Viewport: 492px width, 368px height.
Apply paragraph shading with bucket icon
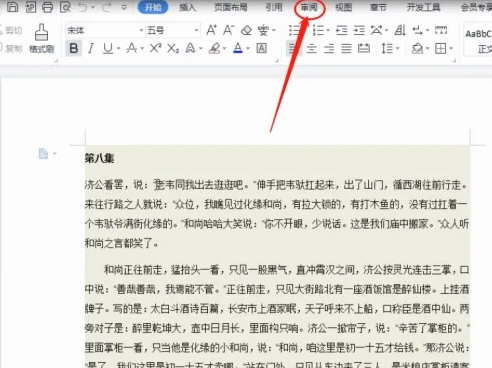point(417,49)
